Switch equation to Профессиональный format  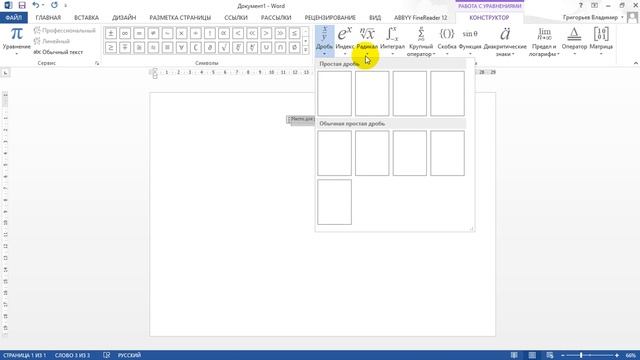(64, 31)
